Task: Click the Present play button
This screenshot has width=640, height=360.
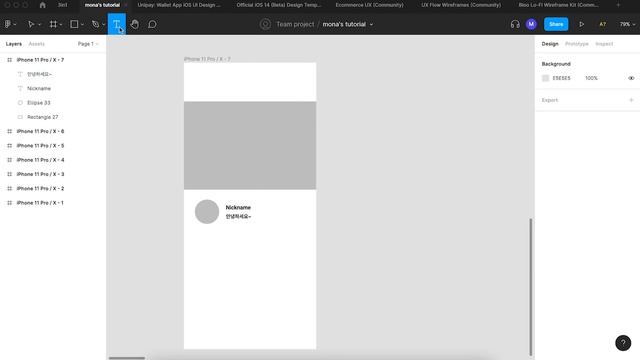Action: 581,24
